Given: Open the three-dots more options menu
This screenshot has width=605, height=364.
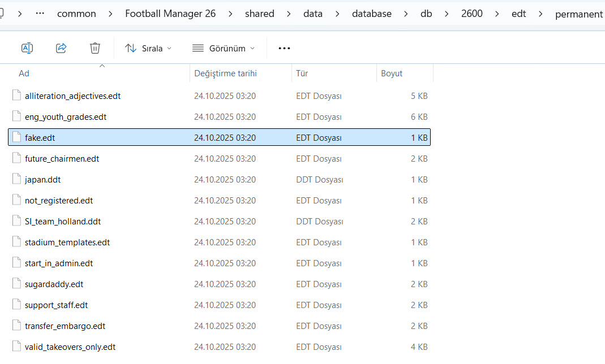Looking at the screenshot, I should coord(284,48).
